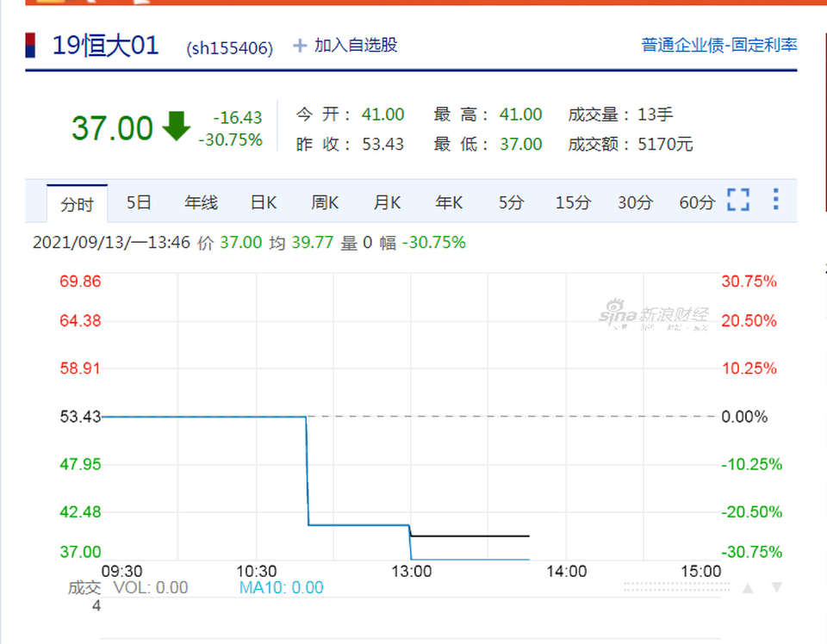Image resolution: width=827 pixels, height=644 pixels.
Task: Click the fullscreen chart icon
Action: (738, 200)
